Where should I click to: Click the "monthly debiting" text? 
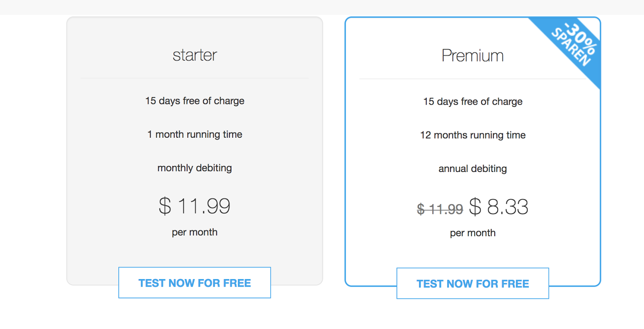[195, 168]
